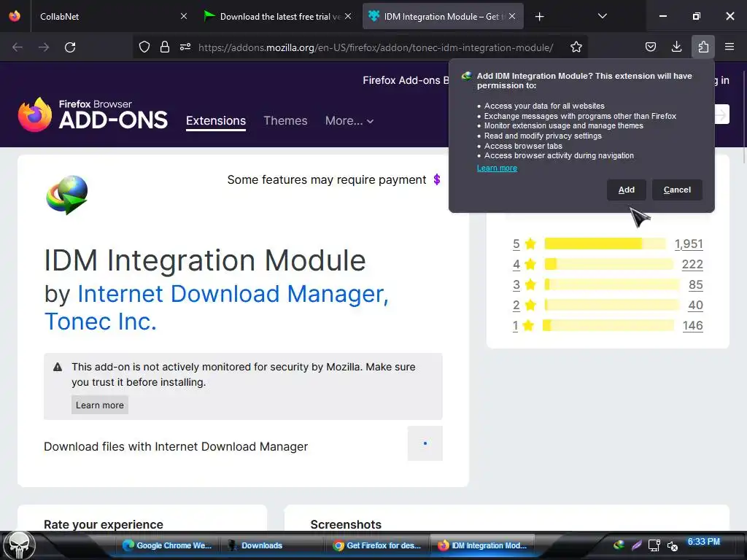
Task: Open the 146 one-star reviews count
Action: [x=693, y=326]
